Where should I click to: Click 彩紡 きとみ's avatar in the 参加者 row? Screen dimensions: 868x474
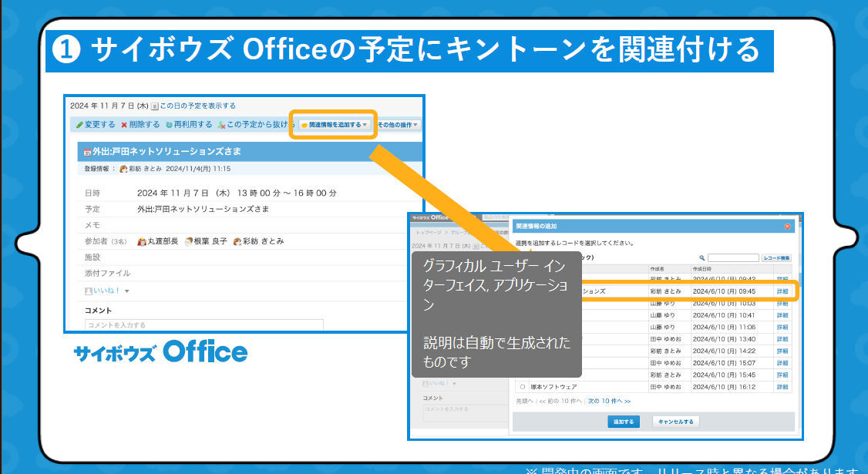pyautogui.click(x=237, y=241)
